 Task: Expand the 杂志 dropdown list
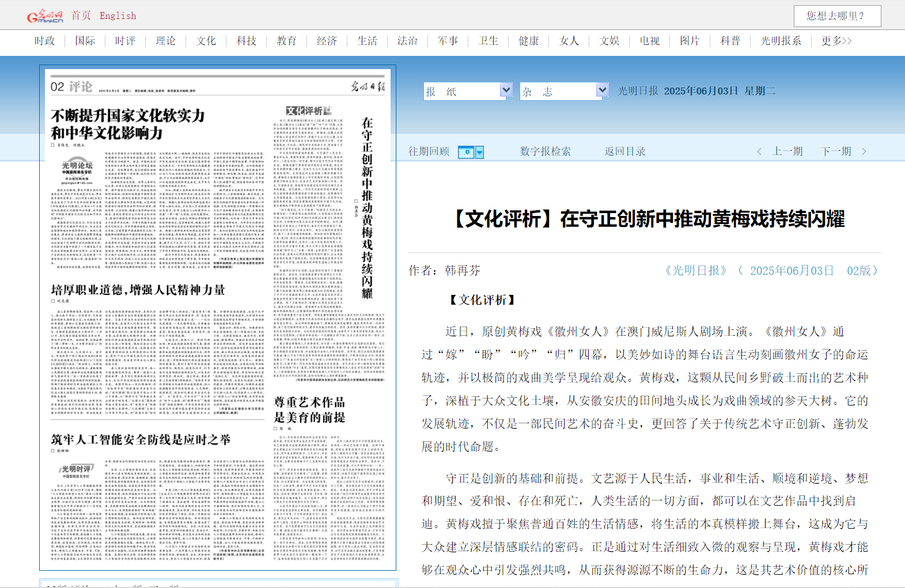tap(602, 90)
